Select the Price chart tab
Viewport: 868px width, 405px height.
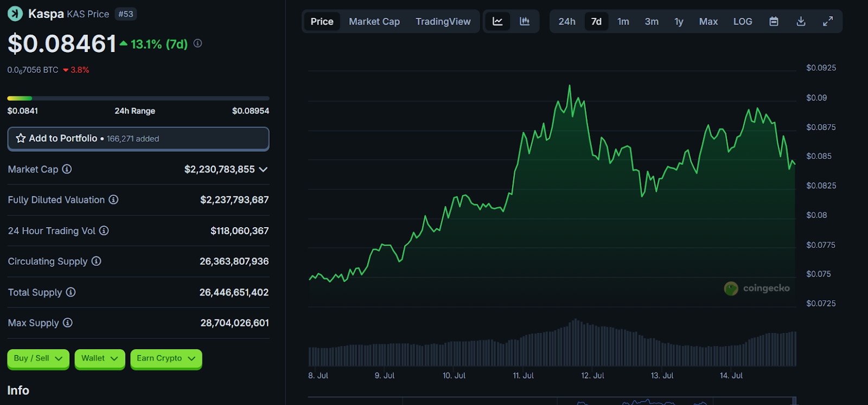click(x=322, y=21)
